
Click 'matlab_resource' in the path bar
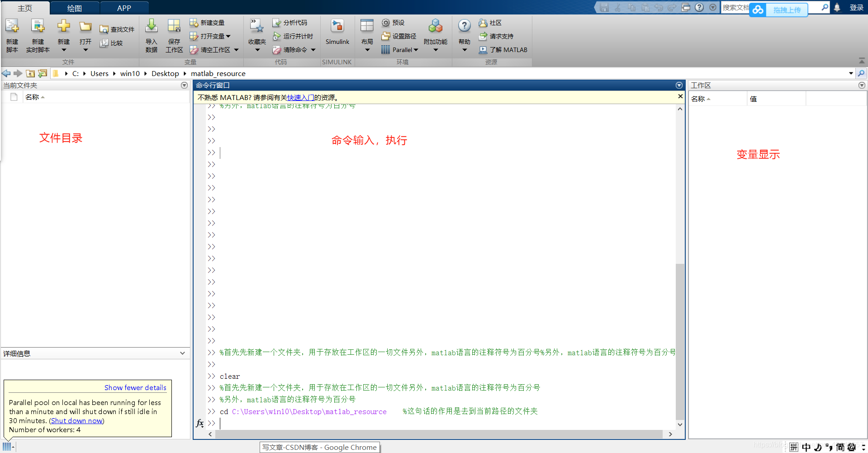click(218, 73)
